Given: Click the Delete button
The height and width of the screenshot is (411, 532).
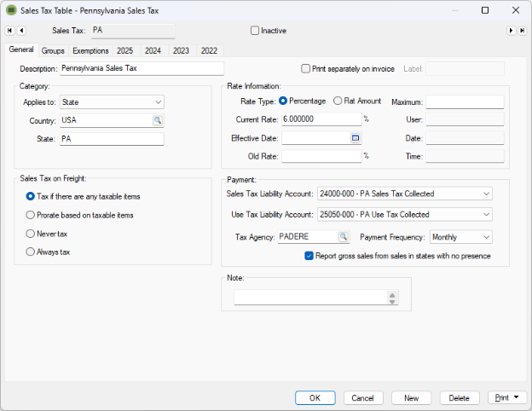Looking at the screenshot, I should [x=460, y=397].
